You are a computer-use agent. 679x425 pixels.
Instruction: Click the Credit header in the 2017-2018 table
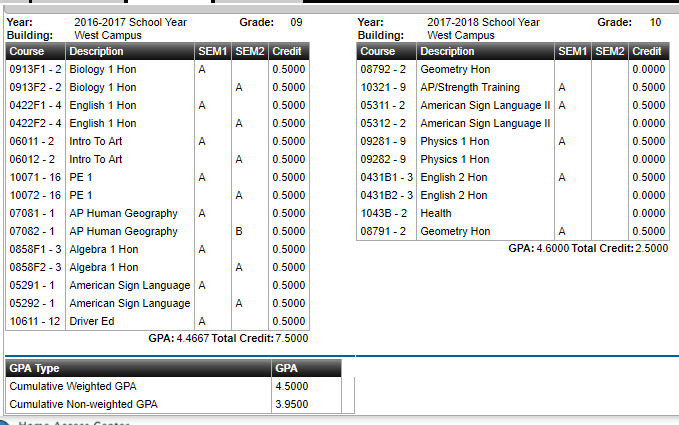point(649,51)
